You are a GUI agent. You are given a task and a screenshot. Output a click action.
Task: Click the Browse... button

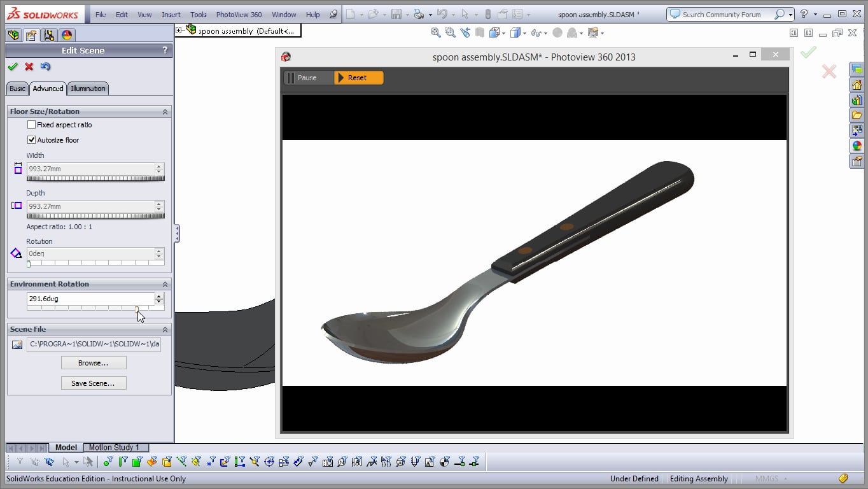pyautogui.click(x=94, y=363)
